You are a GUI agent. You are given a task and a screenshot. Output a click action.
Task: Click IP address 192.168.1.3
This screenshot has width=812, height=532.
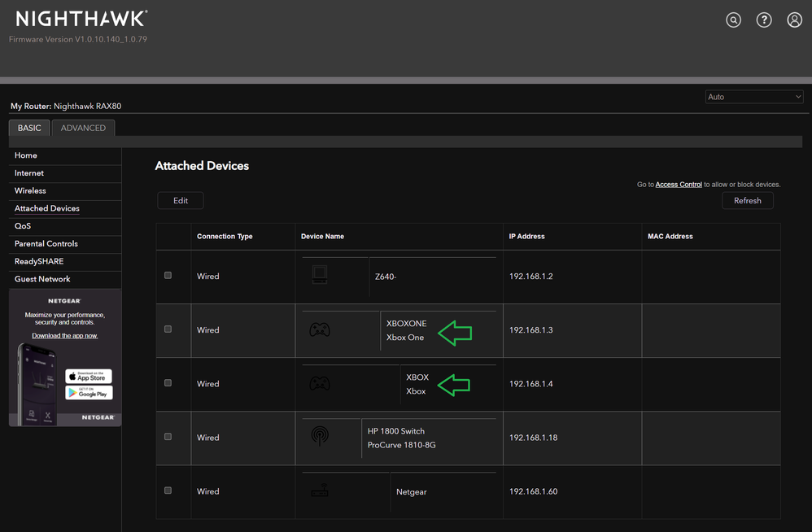[x=530, y=330]
